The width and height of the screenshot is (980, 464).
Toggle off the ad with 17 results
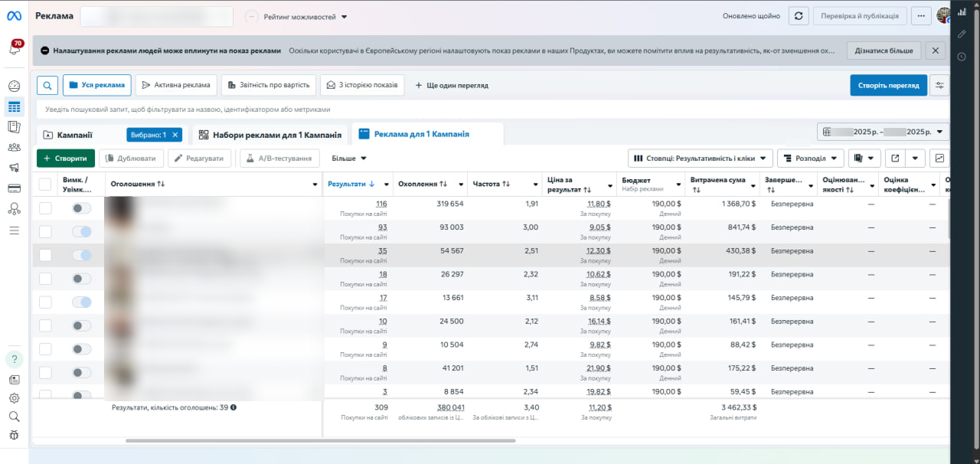[81, 302]
